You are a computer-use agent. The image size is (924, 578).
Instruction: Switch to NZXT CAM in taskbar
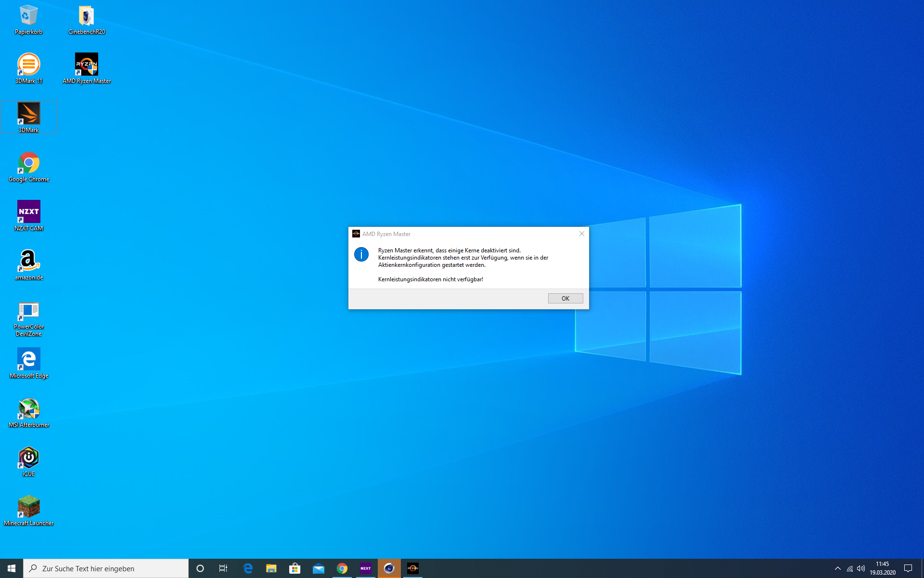pyautogui.click(x=365, y=568)
